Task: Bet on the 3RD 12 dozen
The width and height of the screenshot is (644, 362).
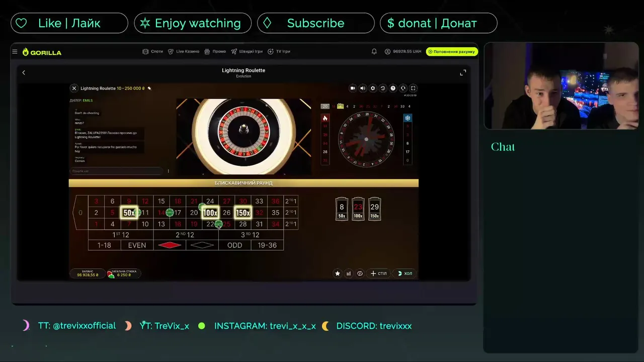Action: (x=251, y=235)
